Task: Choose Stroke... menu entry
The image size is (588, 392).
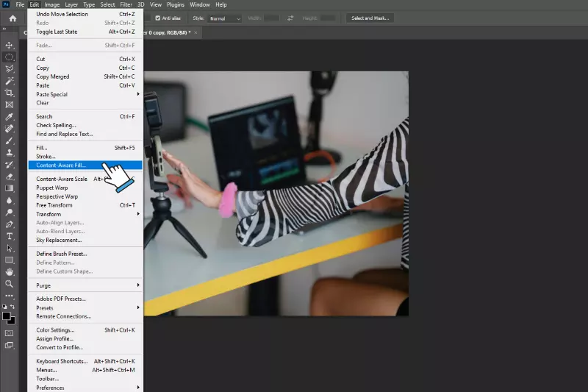Action: coord(85,157)
